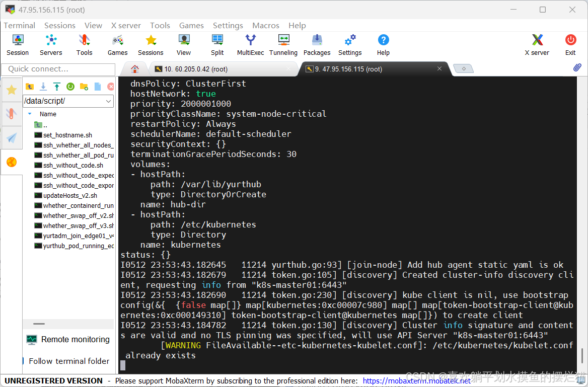The height and width of the screenshot is (387, 588).
Task: Select file yurtadm_join_edge01 script
Action: (74, 236)
